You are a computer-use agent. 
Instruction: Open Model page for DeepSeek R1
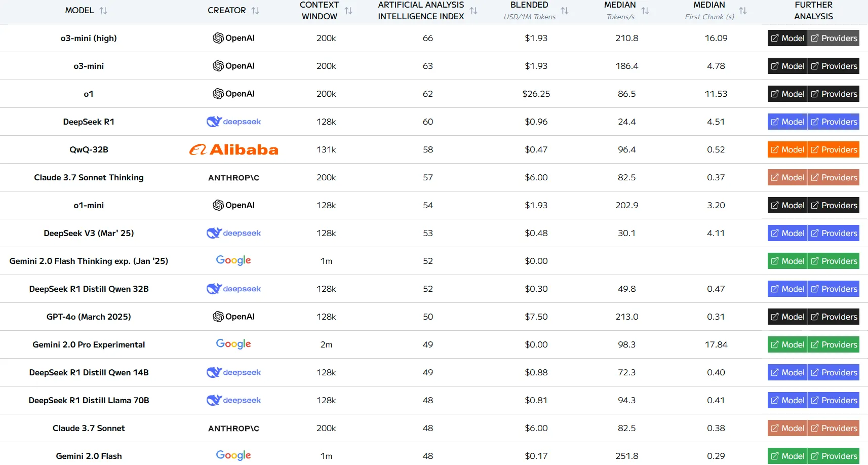pos(787,122)
